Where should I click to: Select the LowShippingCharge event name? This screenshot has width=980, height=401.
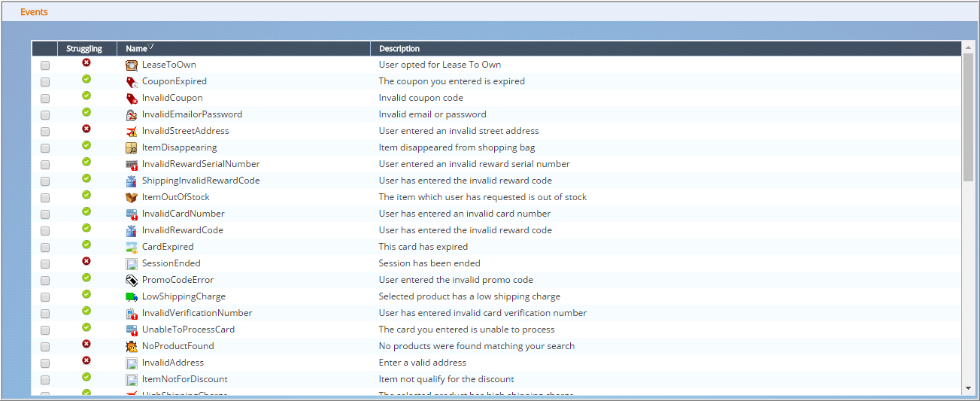click(x=184, y=296)
